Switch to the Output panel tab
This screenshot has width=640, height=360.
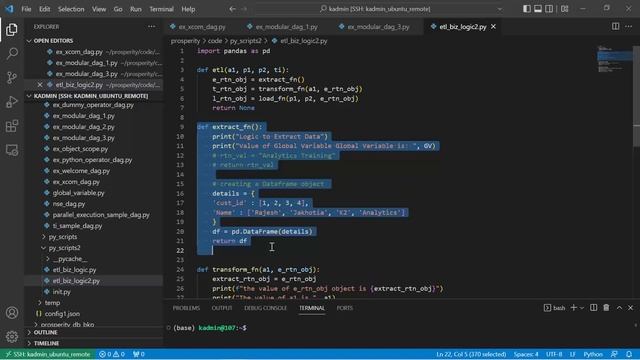point(222,308)
